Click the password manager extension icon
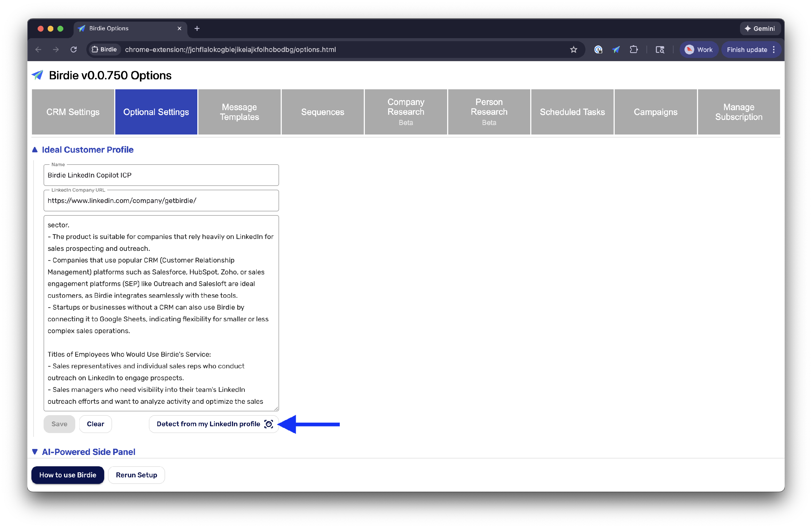Viewport: 812px width, 528px height. tap(598, 50)
